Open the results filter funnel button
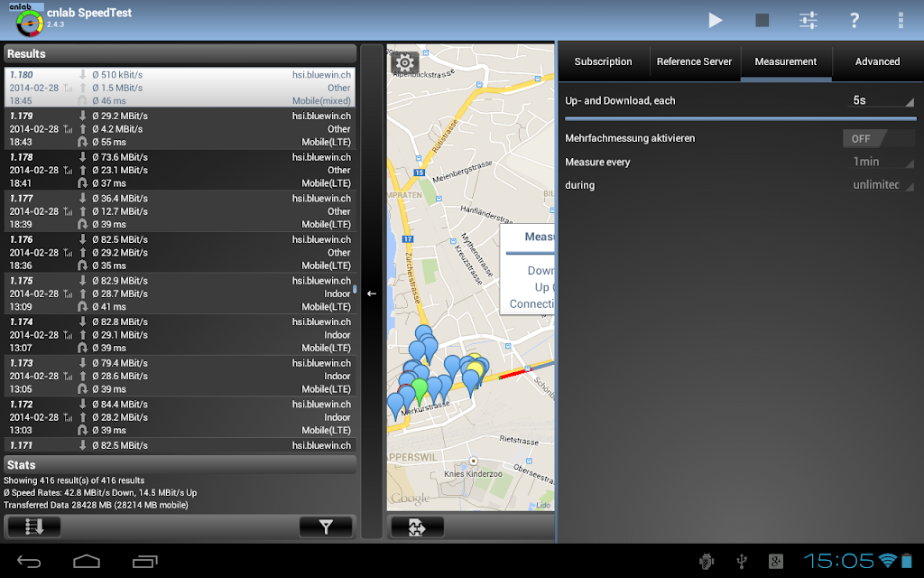924x578 pixels. 325,527
